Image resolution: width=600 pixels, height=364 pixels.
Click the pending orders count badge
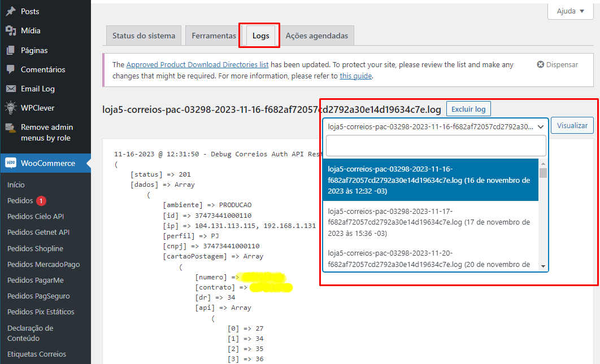(x=41, y=201)
